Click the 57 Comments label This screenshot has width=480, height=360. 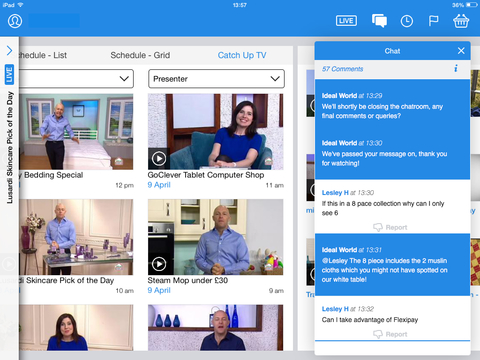click(342, 69)
